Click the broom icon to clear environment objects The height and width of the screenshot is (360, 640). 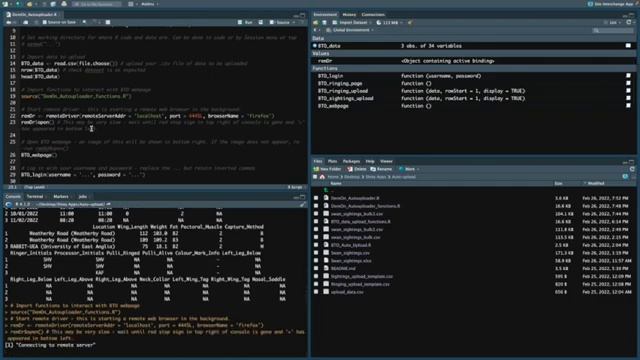410,22
